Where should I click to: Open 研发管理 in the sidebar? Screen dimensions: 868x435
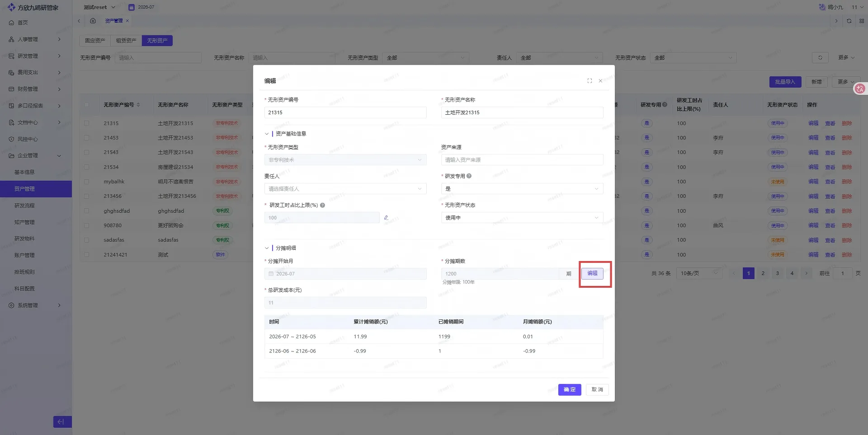point(36,56)
